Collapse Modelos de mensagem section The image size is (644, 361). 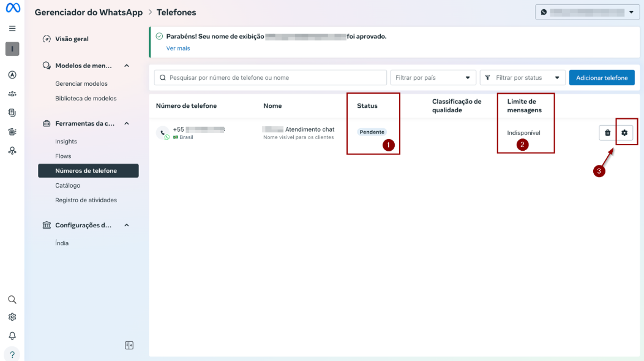[x=127, y=66]
